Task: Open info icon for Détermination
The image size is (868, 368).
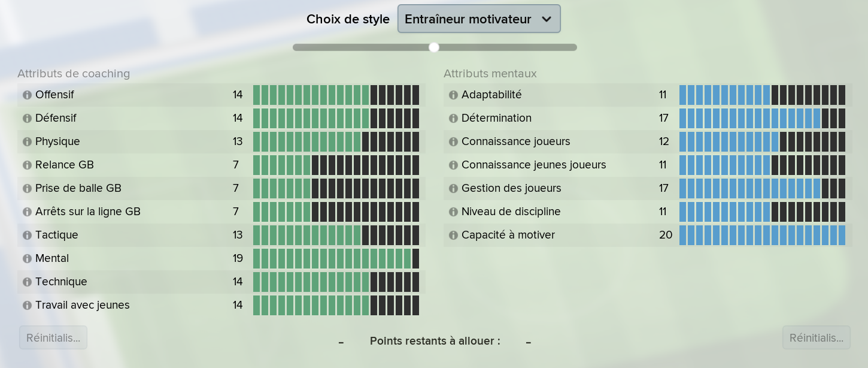Action: tap(453, 118)
